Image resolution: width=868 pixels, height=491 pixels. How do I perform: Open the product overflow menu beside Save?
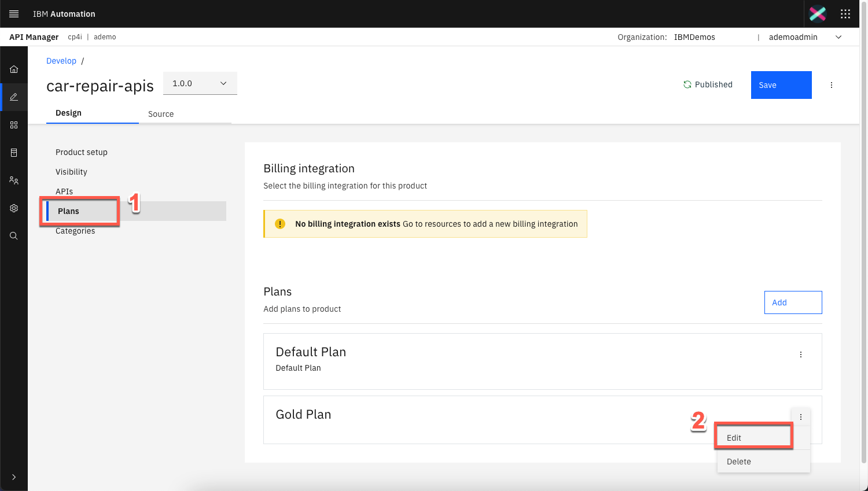(x=832, y=85)
